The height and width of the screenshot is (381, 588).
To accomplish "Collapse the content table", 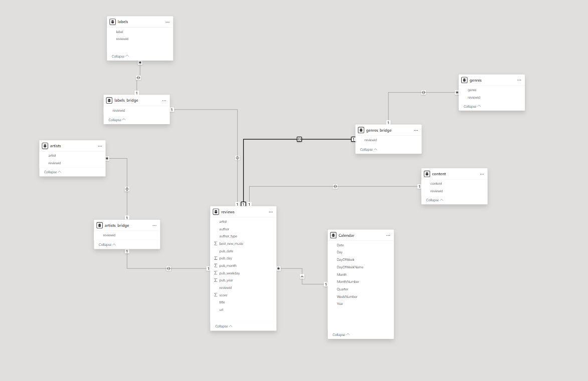I will 435,200.
